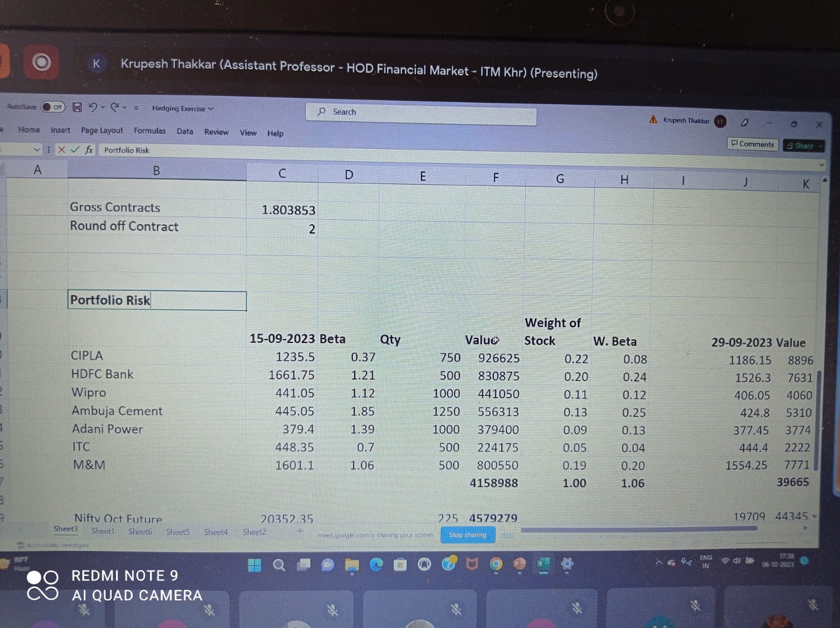
Task: Click the vertical scrollbar thumb at right
Action: pos(818,420)
